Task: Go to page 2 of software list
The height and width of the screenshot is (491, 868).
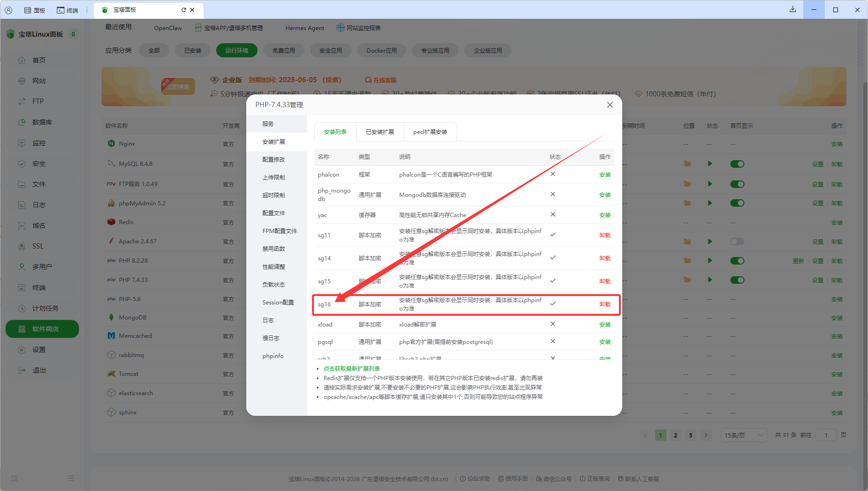Action: [x=675, y=435]
